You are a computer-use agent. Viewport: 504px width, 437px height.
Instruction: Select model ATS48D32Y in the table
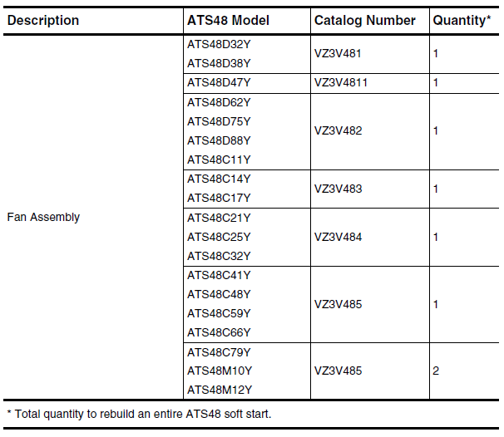[x=219, y=44]
